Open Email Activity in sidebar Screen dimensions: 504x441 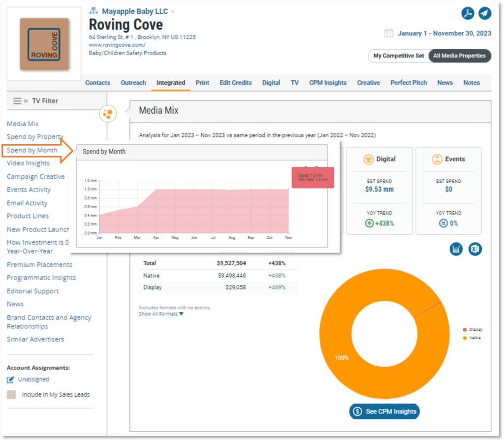pos(28,203)
